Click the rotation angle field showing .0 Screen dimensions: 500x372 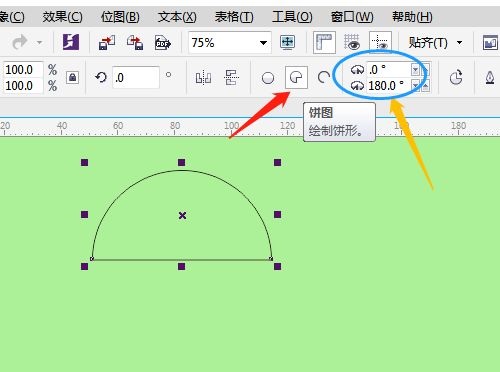coord(136,78)
